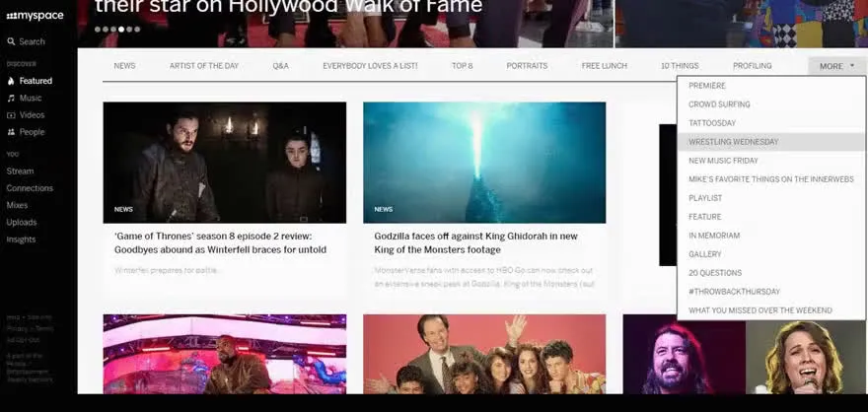This screenshot has width=868, height=412.
Task: Open Insights from the sidebar
Action: [x=21, y=240]
